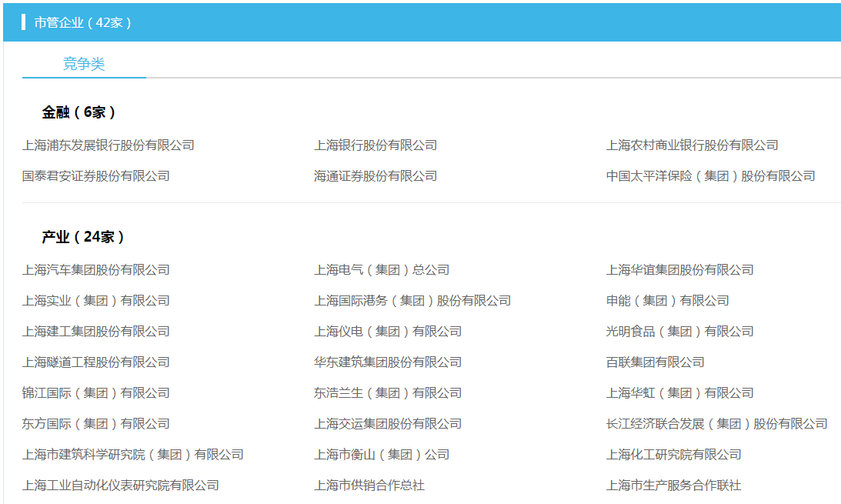Open 上海化工研究院有限公司 link
The width and height of the screenshot is (841, 504).
coord(674,455)
